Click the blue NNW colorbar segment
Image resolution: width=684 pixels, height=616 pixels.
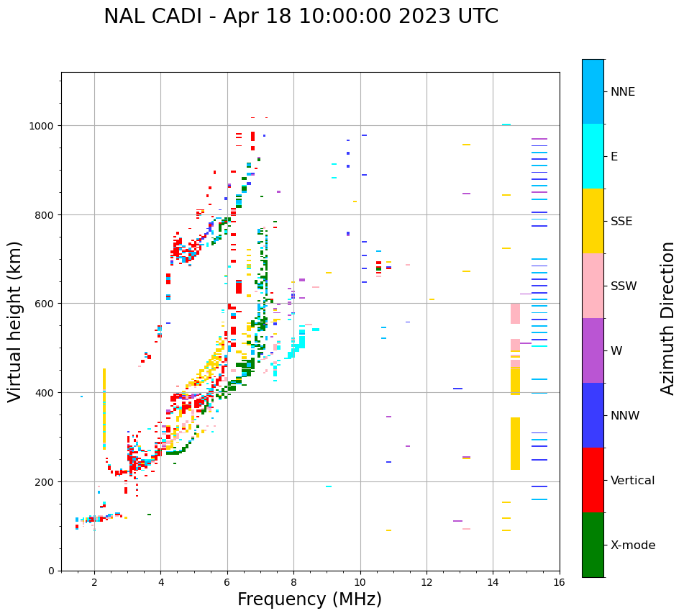(593, 415)
